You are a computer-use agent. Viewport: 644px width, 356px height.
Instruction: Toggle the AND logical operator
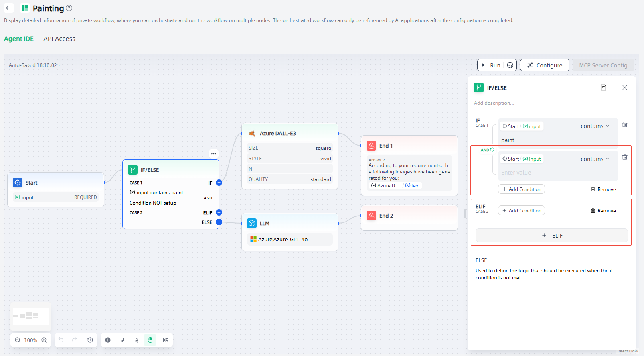[x=488, y=150]
